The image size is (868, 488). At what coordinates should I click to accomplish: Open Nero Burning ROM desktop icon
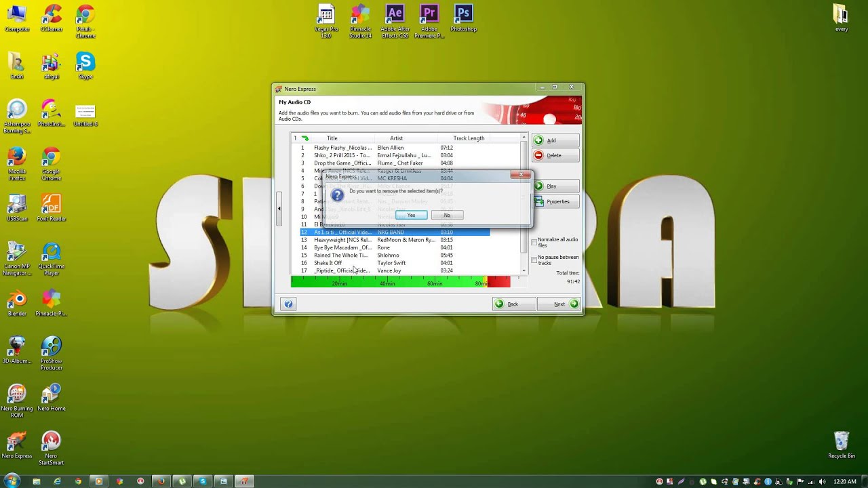(x=17, y=401)
